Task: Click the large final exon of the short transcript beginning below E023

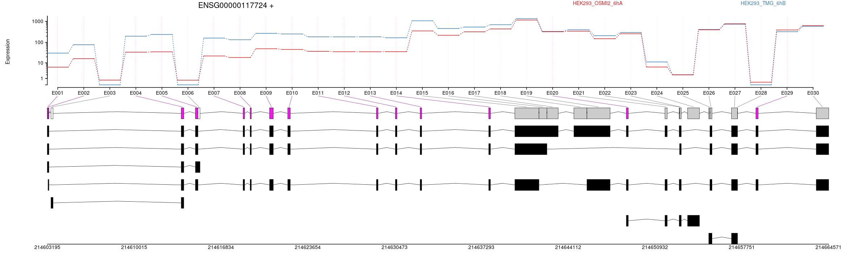Action: pos(693,221)
